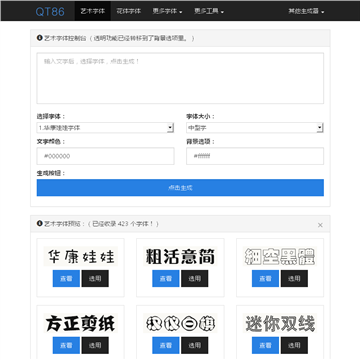Click the background color field #ffffff

click(x=255, y=156)
